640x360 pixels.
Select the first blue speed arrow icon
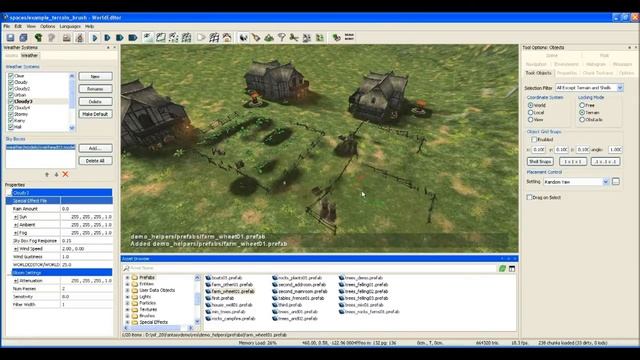click(x=95, y=38)
